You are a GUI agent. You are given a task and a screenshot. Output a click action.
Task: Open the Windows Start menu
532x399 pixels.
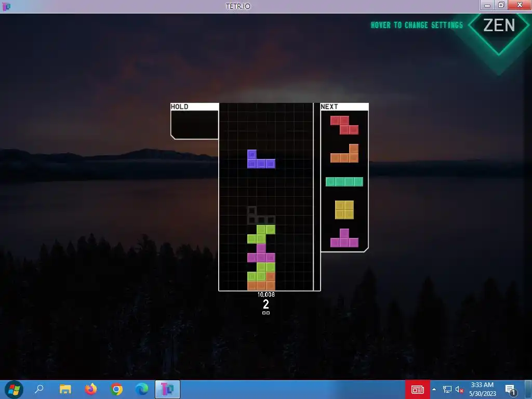pyautogui.click(x=14, y=390)
